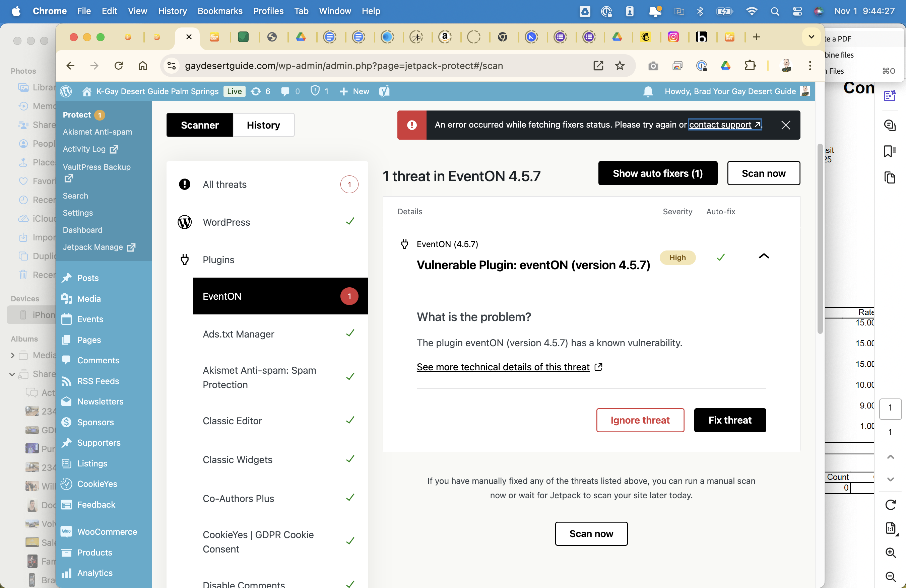Switch to the Scanner tab
The width and height of the screenshot is (906, 588).
tap(200, 125)
